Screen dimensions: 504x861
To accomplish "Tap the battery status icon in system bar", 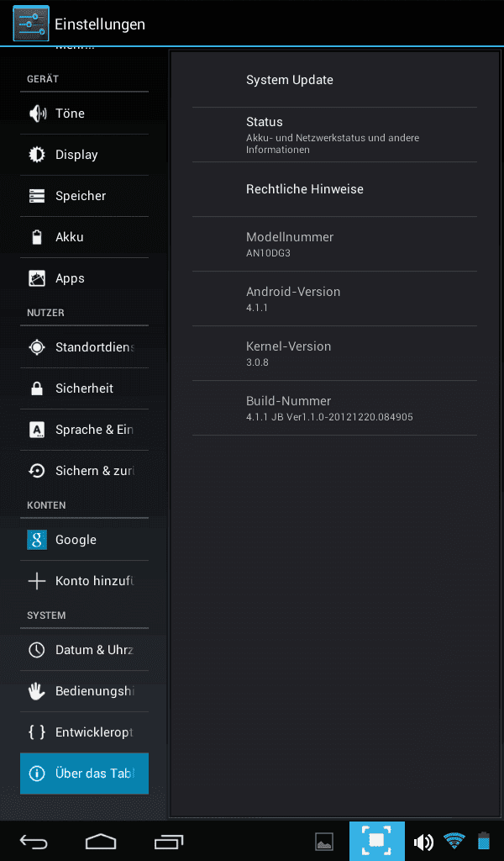I will (x=484, y=841).
